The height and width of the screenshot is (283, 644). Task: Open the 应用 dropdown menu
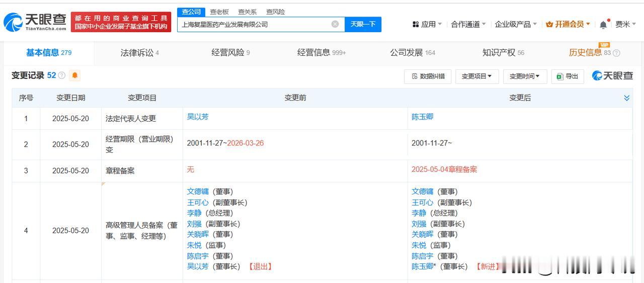coord(427,24)
